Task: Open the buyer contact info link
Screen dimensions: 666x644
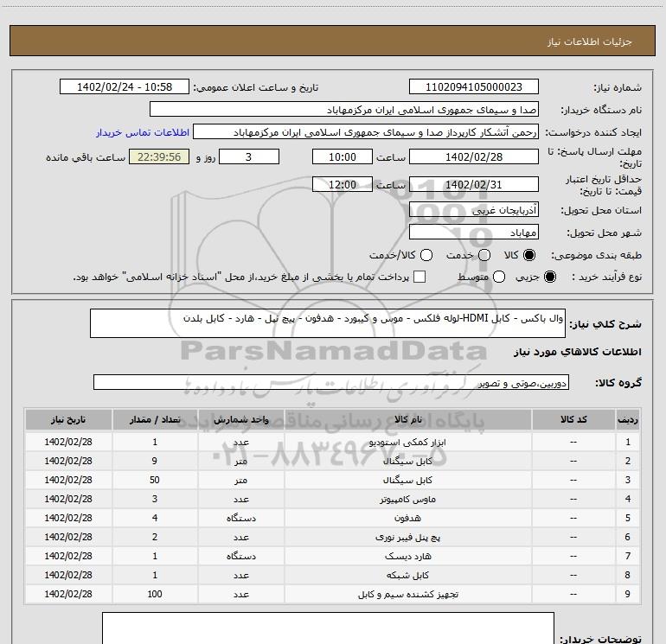Action: pos(143,132)
